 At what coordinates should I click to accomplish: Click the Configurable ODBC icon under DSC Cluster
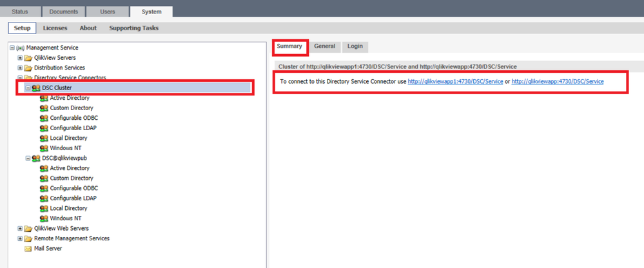(x=44, y=118)
